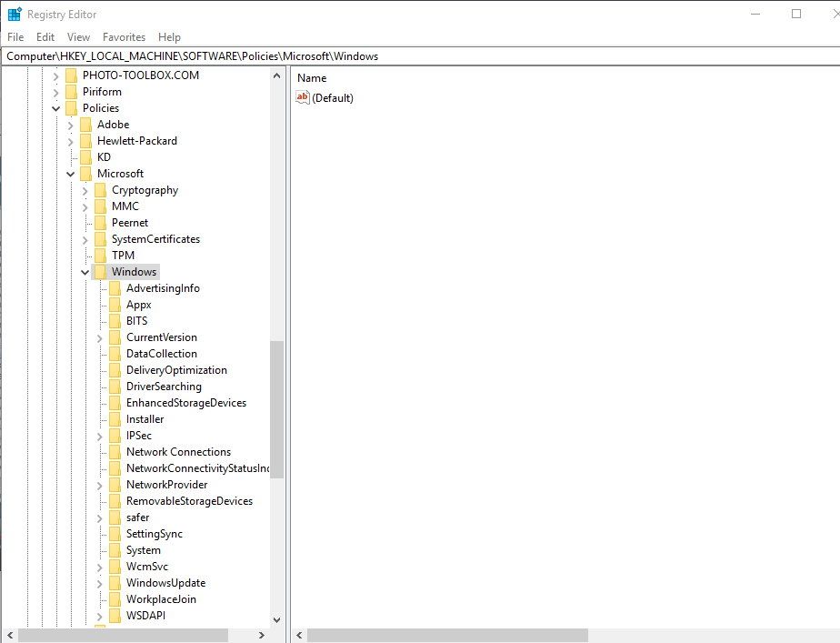The height and width of the screenshot is (643, 840).
Task: Collapse the Windows key
Action: pyautogui.click(x=85, y=272)
